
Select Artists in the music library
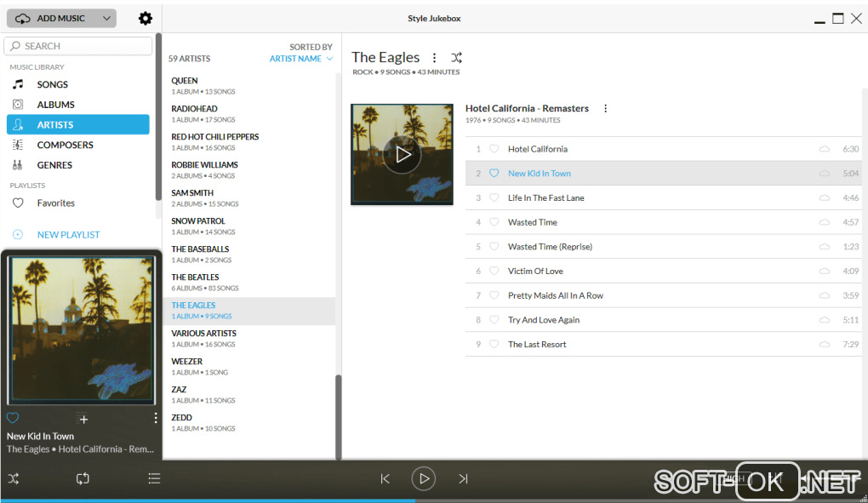[78, 124]
